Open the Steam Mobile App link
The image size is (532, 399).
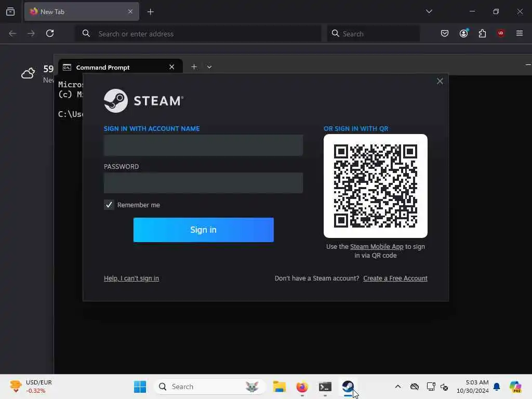pos(377,247)
